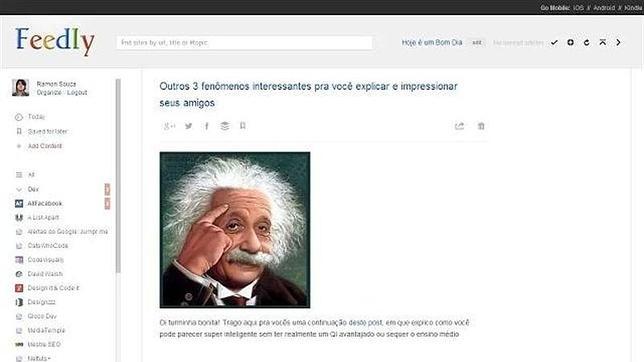The image size is (644, 362).
Task: Click the AllFacebook feed favicon
Action: click(19, 203)
